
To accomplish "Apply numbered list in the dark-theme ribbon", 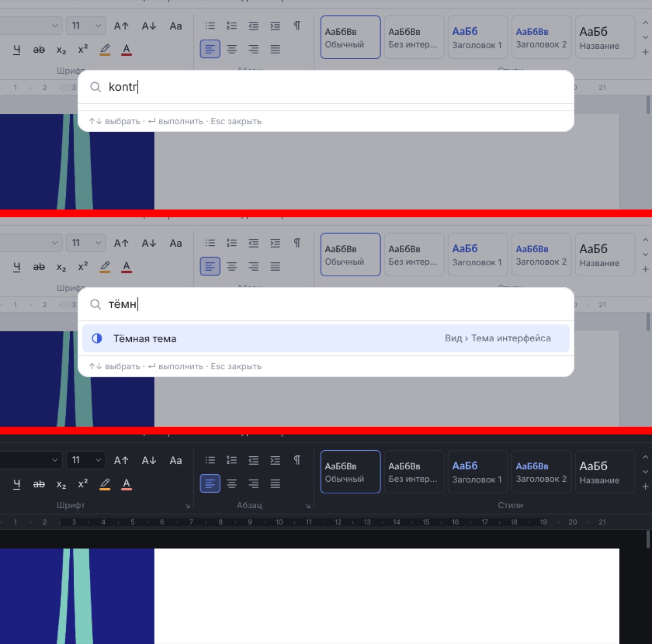I will 232,460.
